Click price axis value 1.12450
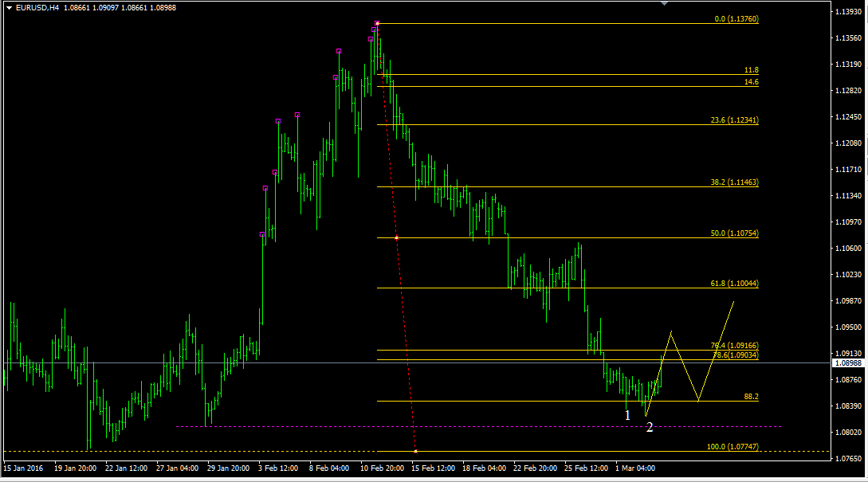 click(x=848, y=117)
